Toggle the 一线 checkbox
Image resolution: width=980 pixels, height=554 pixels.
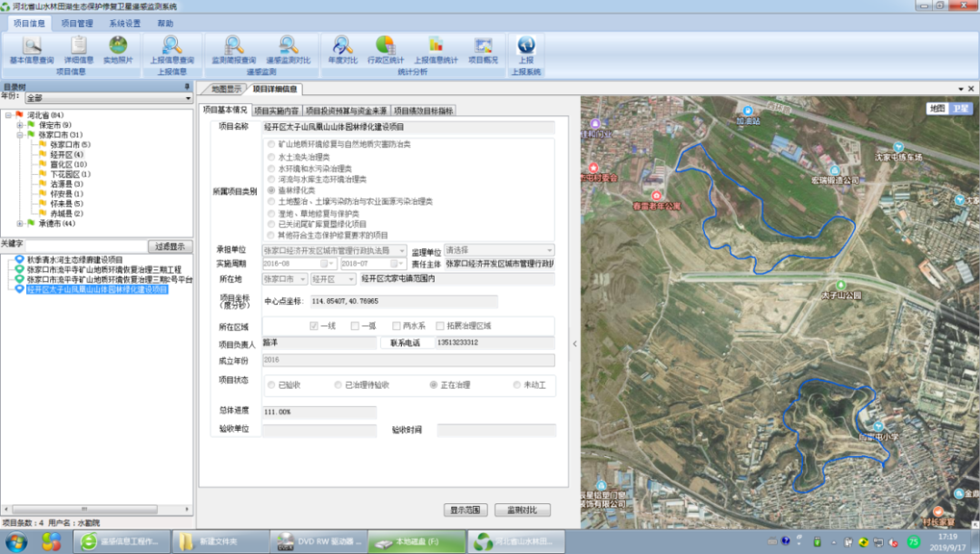[x=314, y=326]
